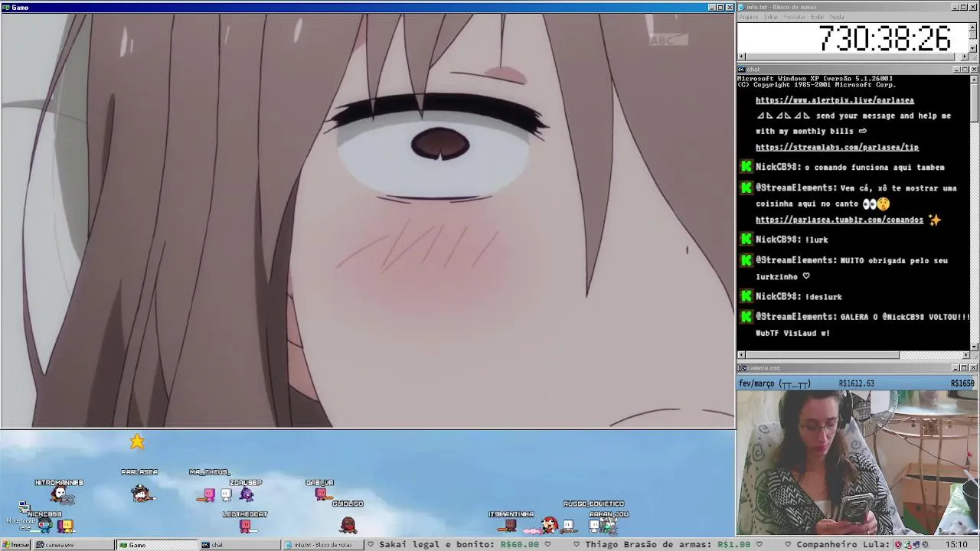The height and width of the screenshot is (551, 980).
Task: Open the parlasea.tumblr.com/comandos link
Action: point(839,220)
